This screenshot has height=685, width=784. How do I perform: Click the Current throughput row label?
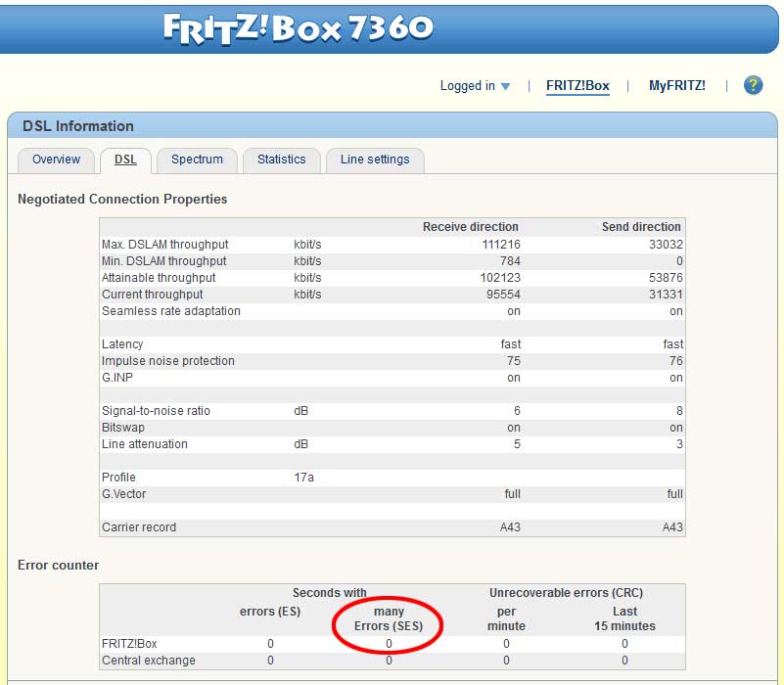[x=153, y=295]
